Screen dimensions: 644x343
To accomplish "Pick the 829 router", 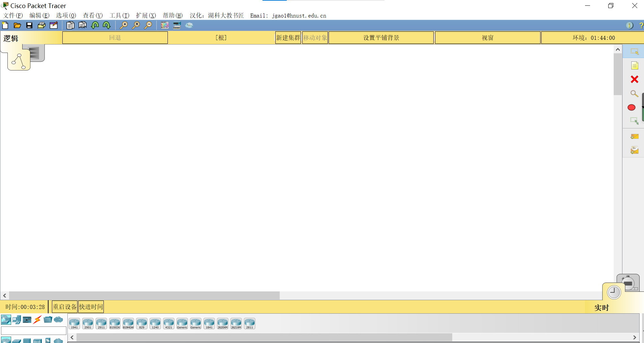I will tap(142, 323).
